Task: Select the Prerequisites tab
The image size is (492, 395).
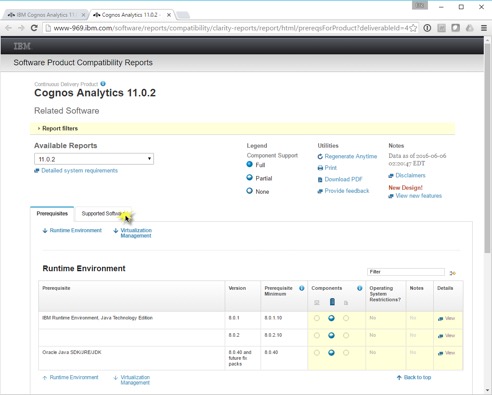Action: click(x=52, y=214)
